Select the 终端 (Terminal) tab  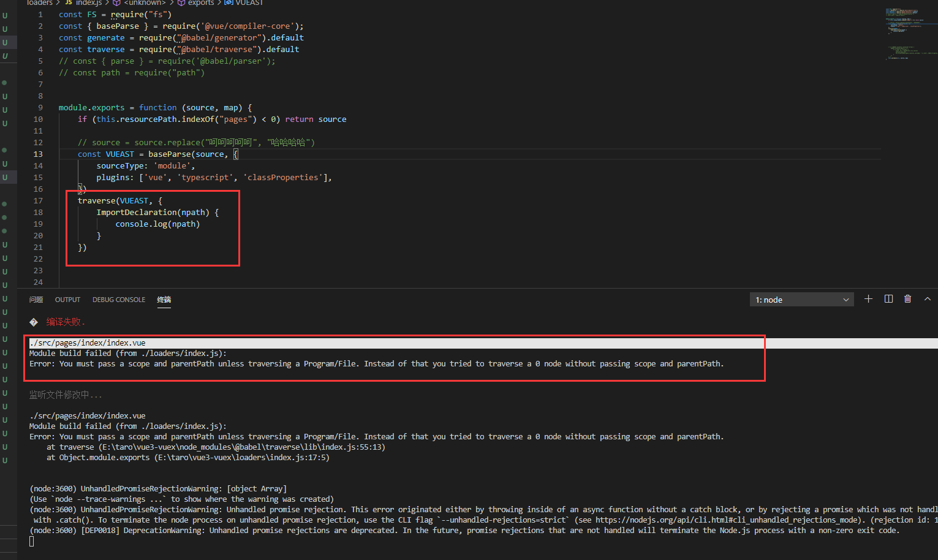coord(164,300)
